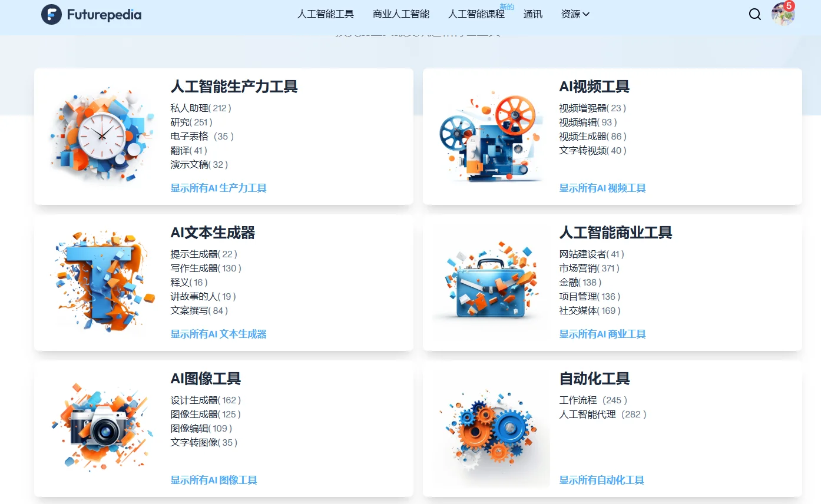821x504 pixels.
Task: Open 图像生成器(125) under AI图像工具
Action: (204, 414)
